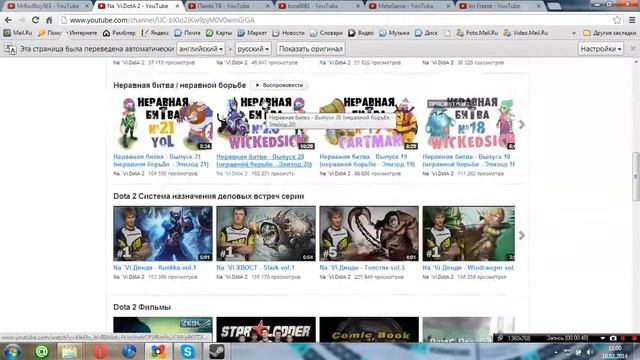Reload the page with refresh icon
The image size is (640, 360).
36,20
